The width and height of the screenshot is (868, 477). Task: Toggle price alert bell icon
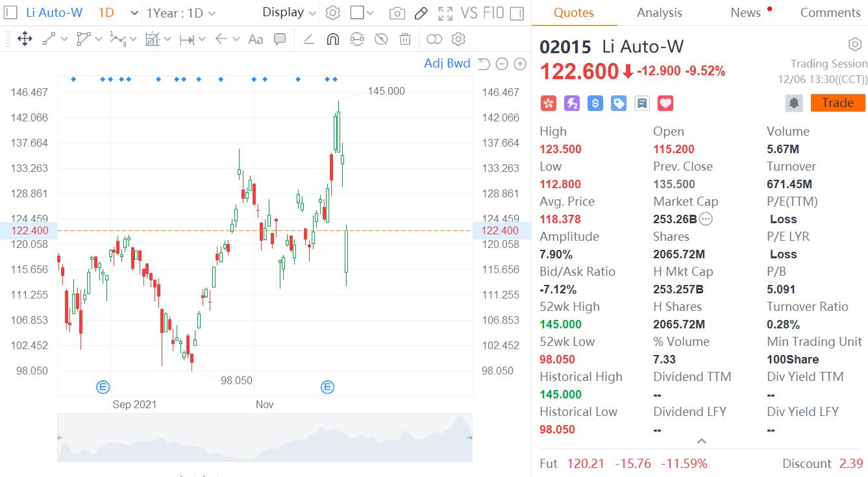(x=794, y=103)
